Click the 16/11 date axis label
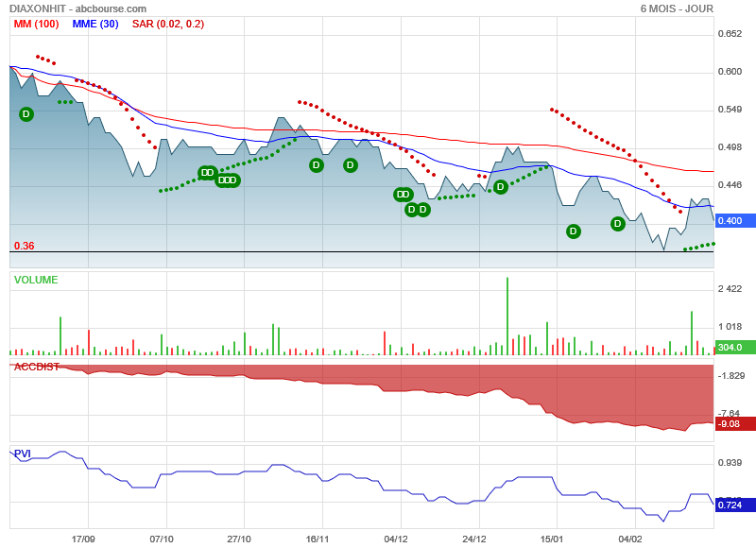This screenshot has height=548, width=756. 318,539
